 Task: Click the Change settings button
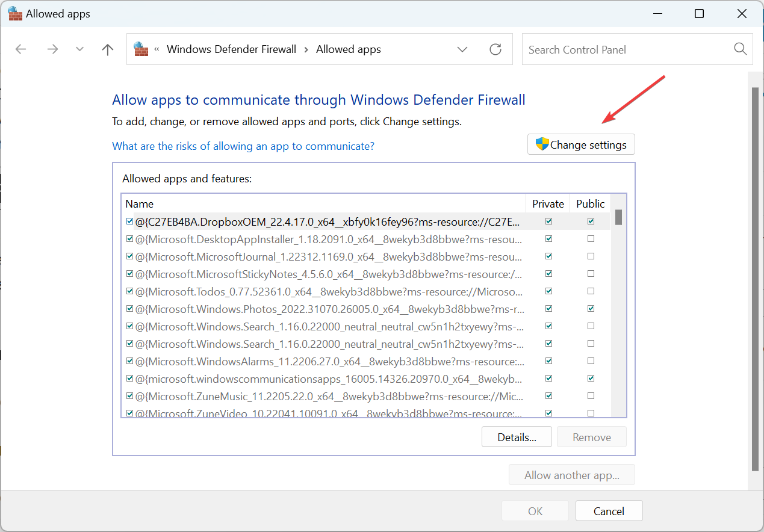tap(581, 144)
